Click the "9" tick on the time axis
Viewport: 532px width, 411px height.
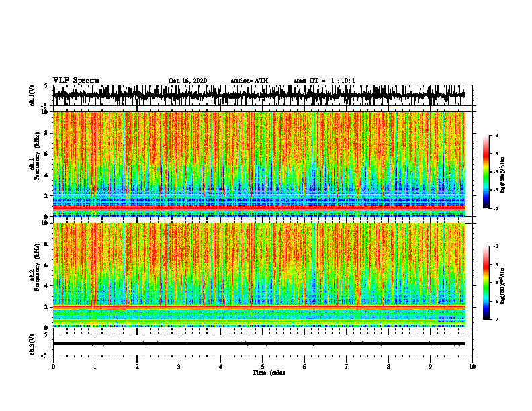pyautogui.click(x=430, y=367)
